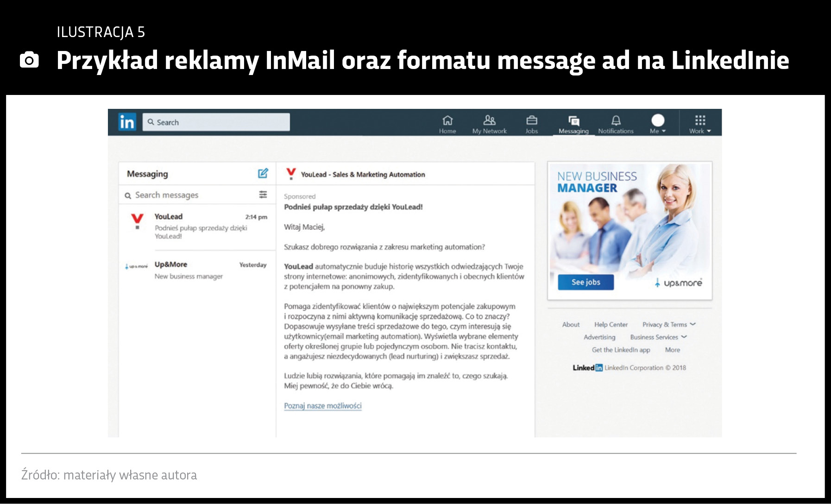Click the YouLead red V logo in the list
This screenshot has width=831, height=504.
(x=137, y=221)
